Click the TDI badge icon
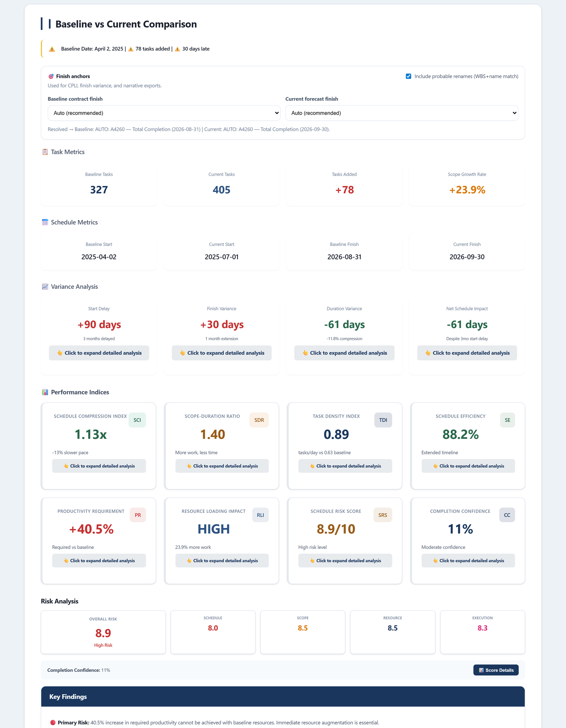Viewport: 566px width, 728px height. click(383, 420)
